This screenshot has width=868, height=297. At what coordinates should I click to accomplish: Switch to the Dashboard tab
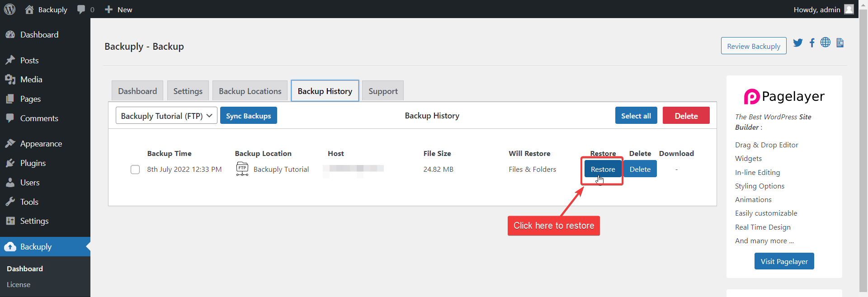tap(137, 91)
